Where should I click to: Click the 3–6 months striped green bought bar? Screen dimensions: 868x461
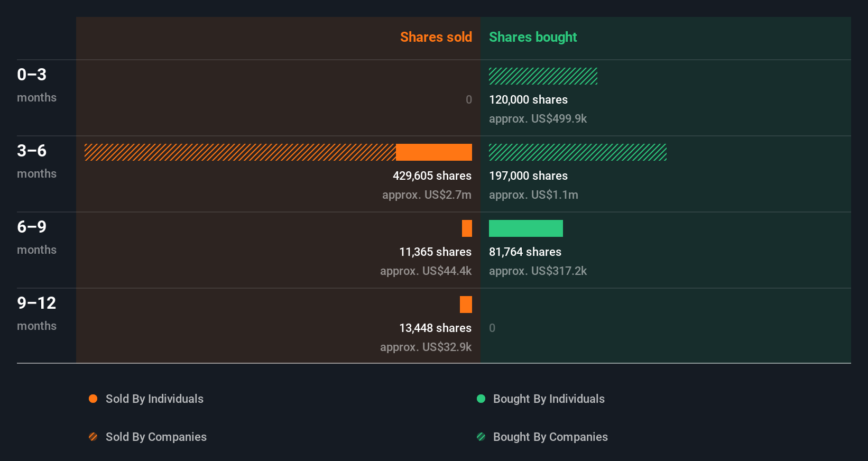[578, 152]
